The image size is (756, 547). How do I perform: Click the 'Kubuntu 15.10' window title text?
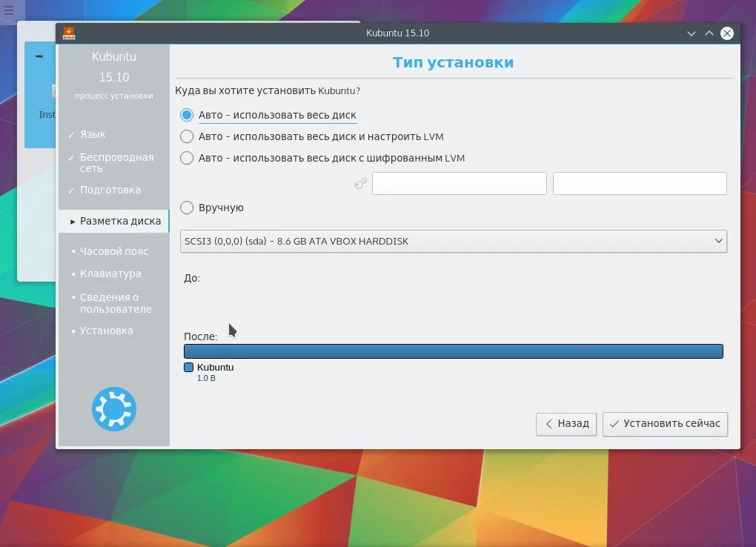pos(398,33)
